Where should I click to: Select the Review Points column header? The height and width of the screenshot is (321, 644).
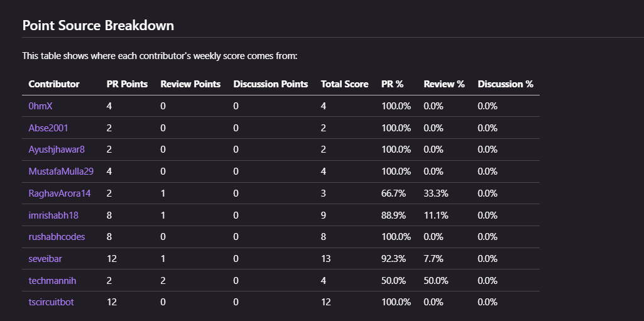click(x=190, y=84)
